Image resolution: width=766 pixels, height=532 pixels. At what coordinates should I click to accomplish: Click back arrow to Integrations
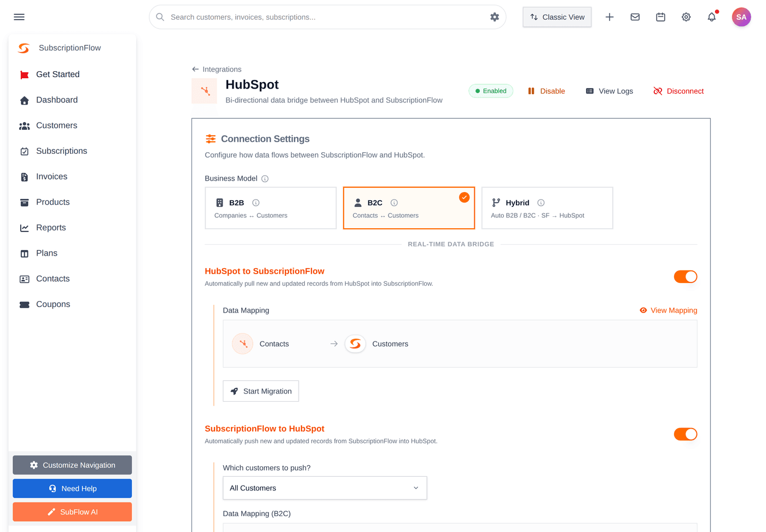pyautogui.click(x=195, y=70)
